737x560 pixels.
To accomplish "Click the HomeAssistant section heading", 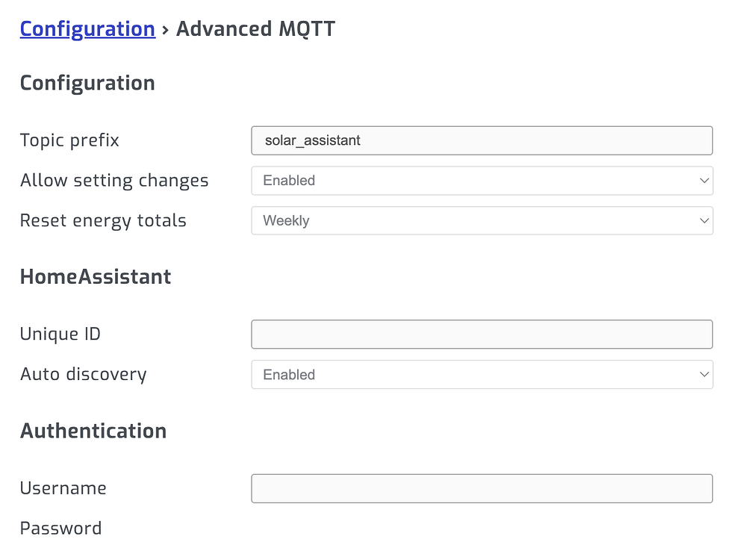I will 95,276.
